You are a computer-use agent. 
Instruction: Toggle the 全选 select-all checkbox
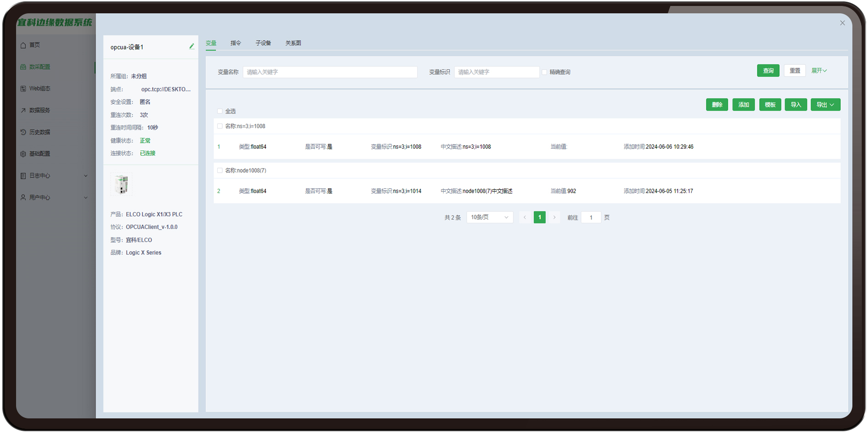220,111
